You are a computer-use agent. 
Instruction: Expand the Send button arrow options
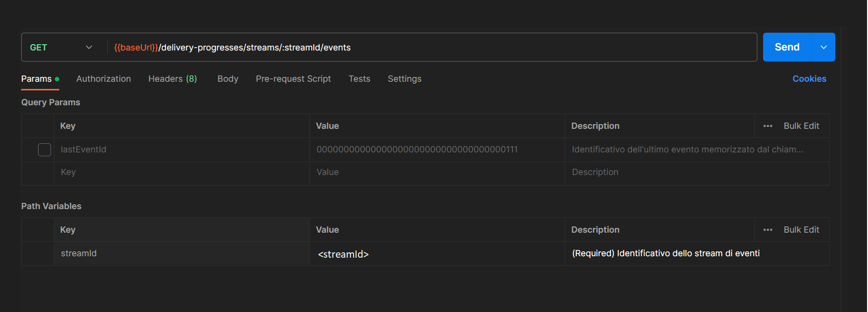click(x=823, y=47)
